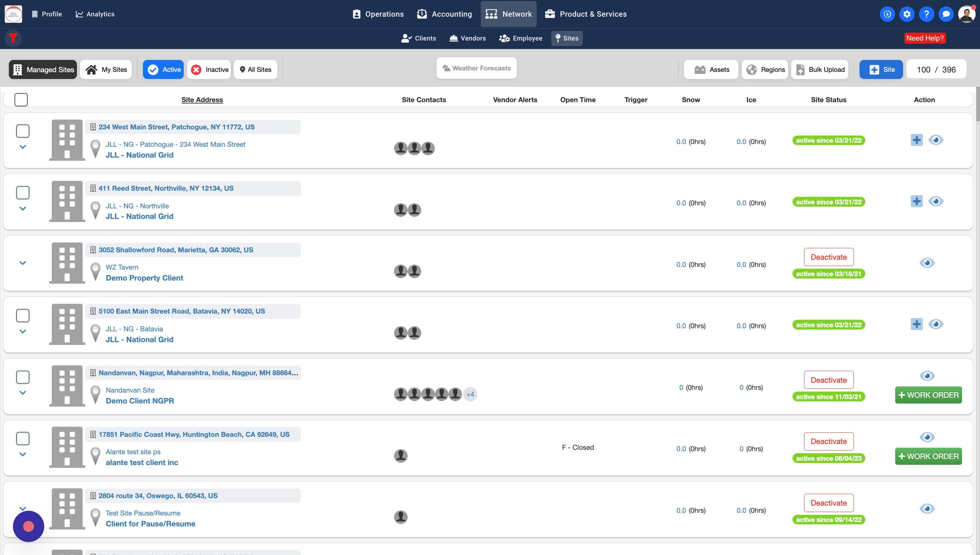Click the +4 contacts badge for Nandanvan
Viewport: 980px width, 555px height.
(470, 394)
